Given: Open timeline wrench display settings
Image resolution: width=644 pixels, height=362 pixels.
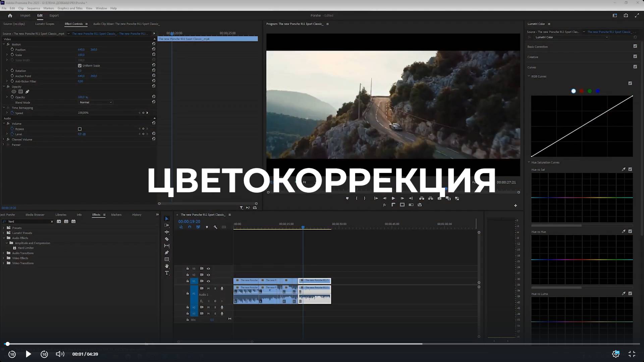Looking at the screenshot, I should coord(215,227).
